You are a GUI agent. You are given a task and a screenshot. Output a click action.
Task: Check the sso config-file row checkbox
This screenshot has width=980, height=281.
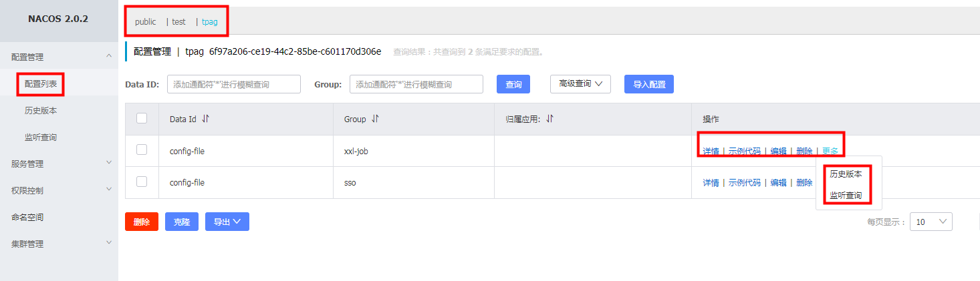click(x=142, y=181)
